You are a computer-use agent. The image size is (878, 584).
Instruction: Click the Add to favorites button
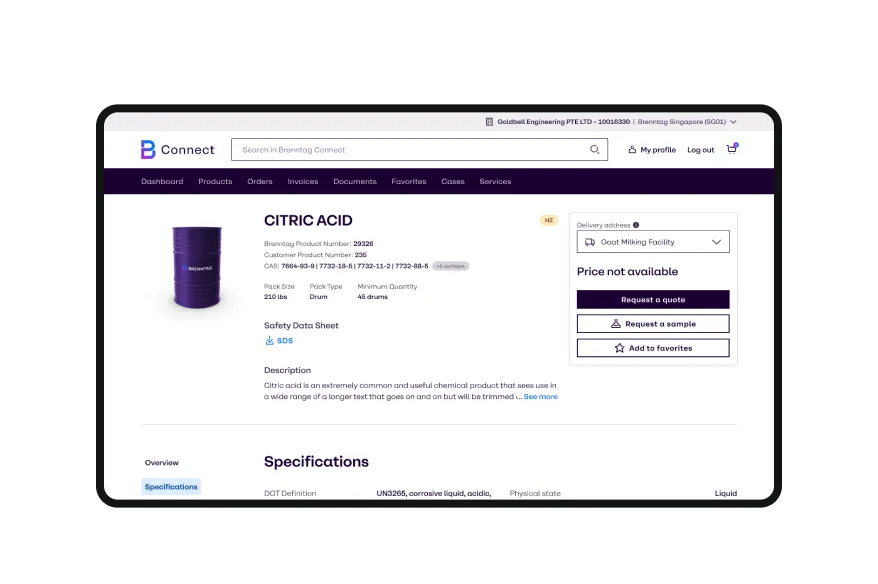[x=653, y=348]
